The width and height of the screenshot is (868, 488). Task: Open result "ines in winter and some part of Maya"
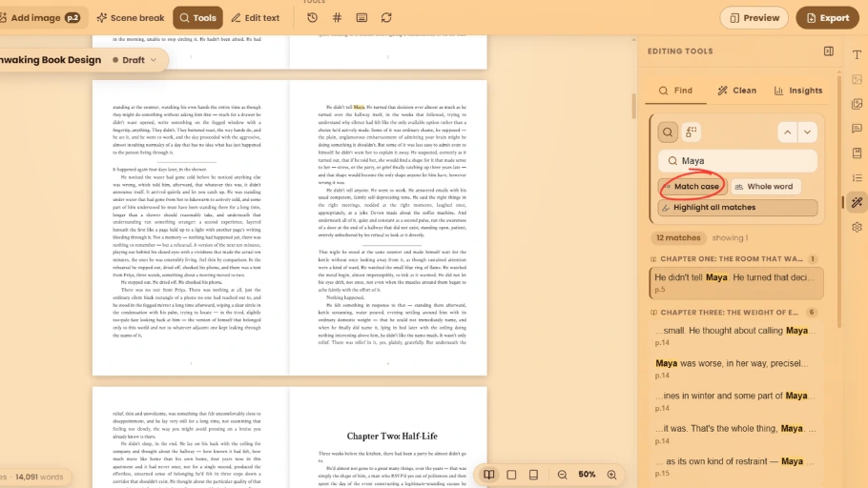(x=736, y=401)
